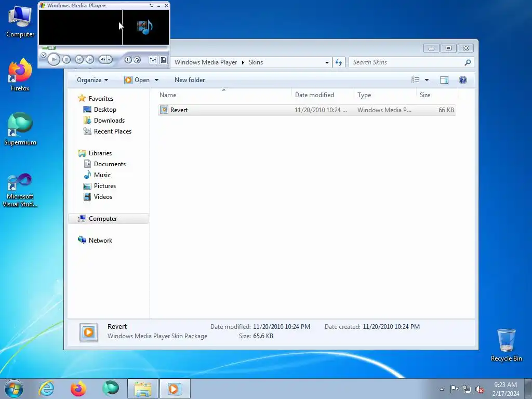
Task: Toggle repeat in Media Player
Action: click(x=137, y=60)
